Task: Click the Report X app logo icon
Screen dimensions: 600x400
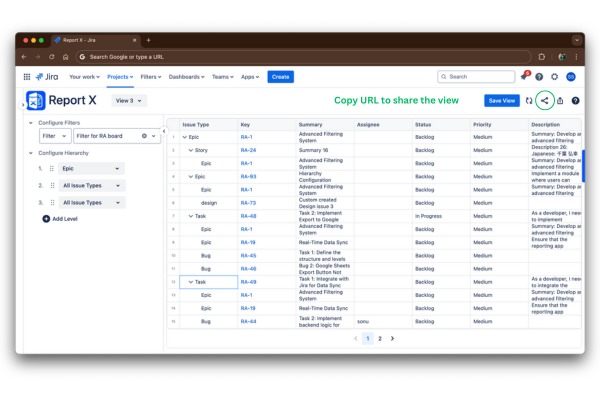Action: (36, 101)
